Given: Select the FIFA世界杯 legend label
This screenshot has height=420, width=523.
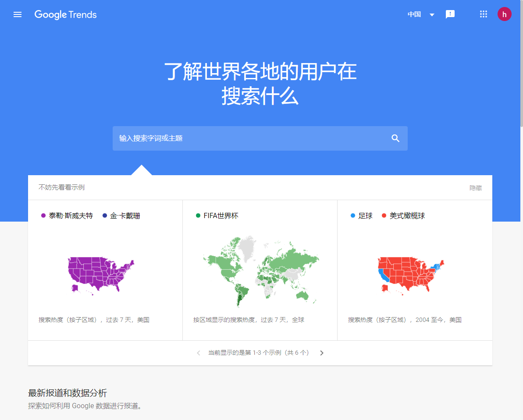Looking at the screenshot, I should pyautogui.click(x=221, y=215).
